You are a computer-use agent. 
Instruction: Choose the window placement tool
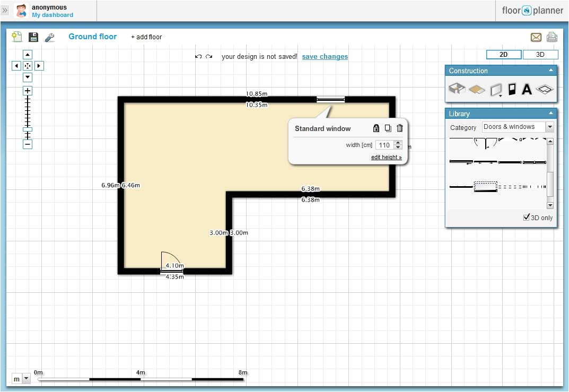(496, 89)
